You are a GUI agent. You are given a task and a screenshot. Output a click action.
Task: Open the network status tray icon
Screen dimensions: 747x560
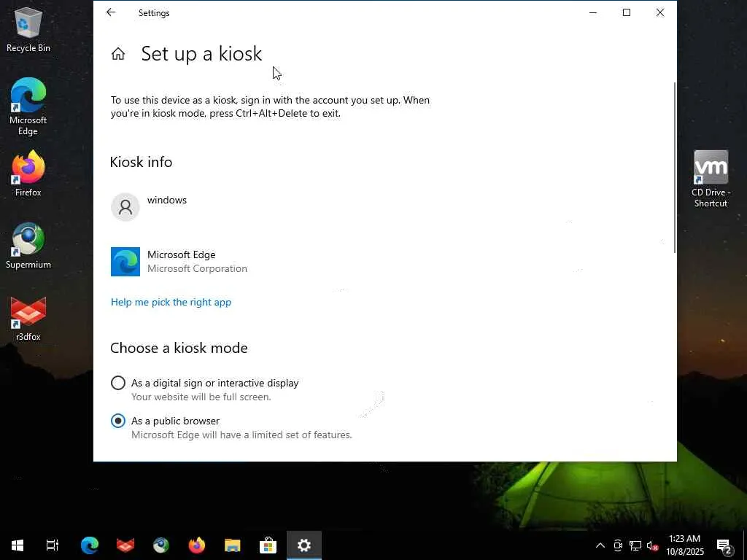635,545
